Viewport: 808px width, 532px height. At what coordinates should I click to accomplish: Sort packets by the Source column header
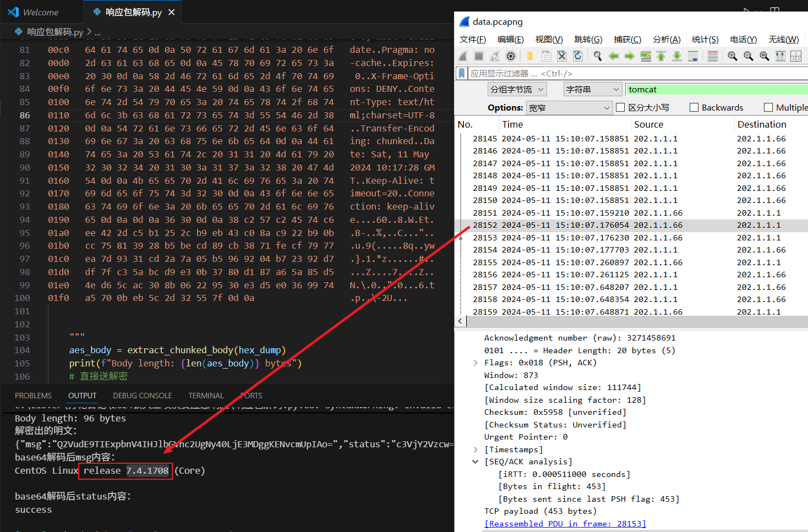pyautogui.click(x=682, y=124)
